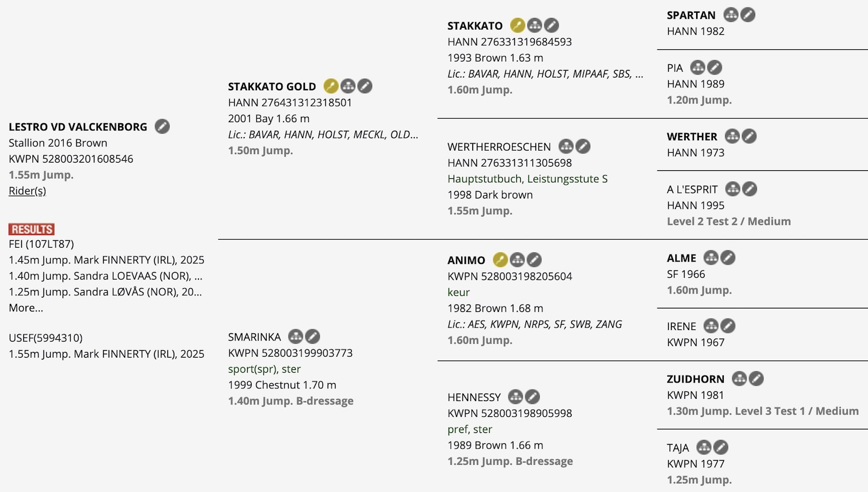Image resolution: width=868 pixels, height=492 pixels.
Task: Open the pedigree tree icon for SMARINKA
Action: (x=296, y=336)
